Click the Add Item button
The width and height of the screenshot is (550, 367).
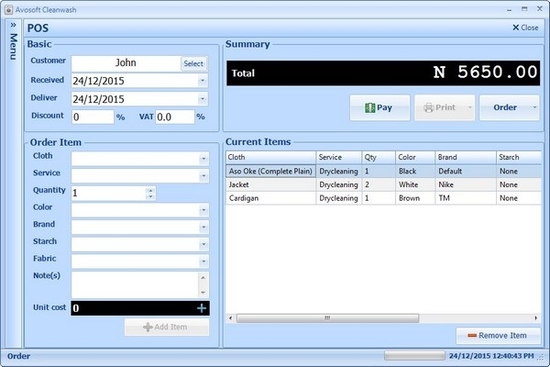pos(167,327)
